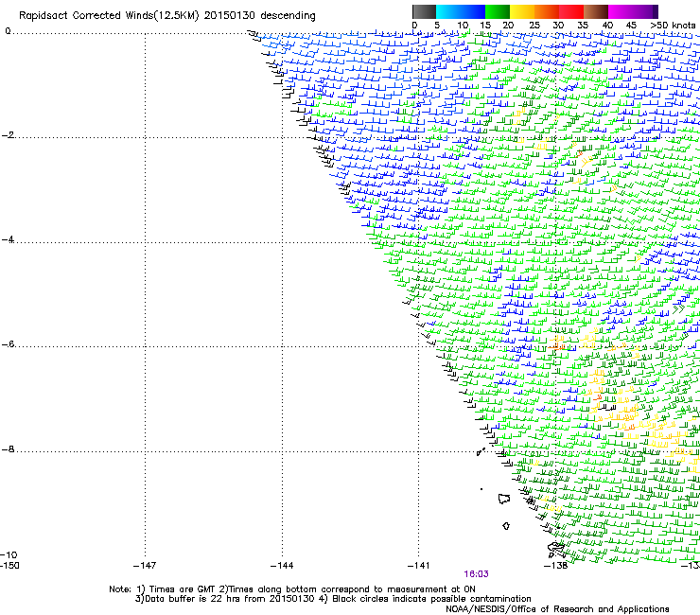Screen dimensions: 700x615
Task: Click the NOAA/NESDIS credit line
Action: (557, 609)
